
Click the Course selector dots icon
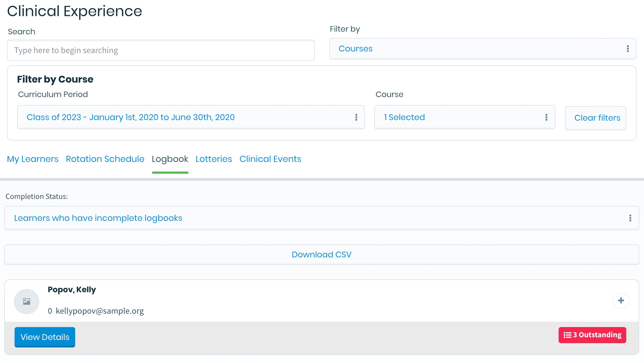pos(546,117)
